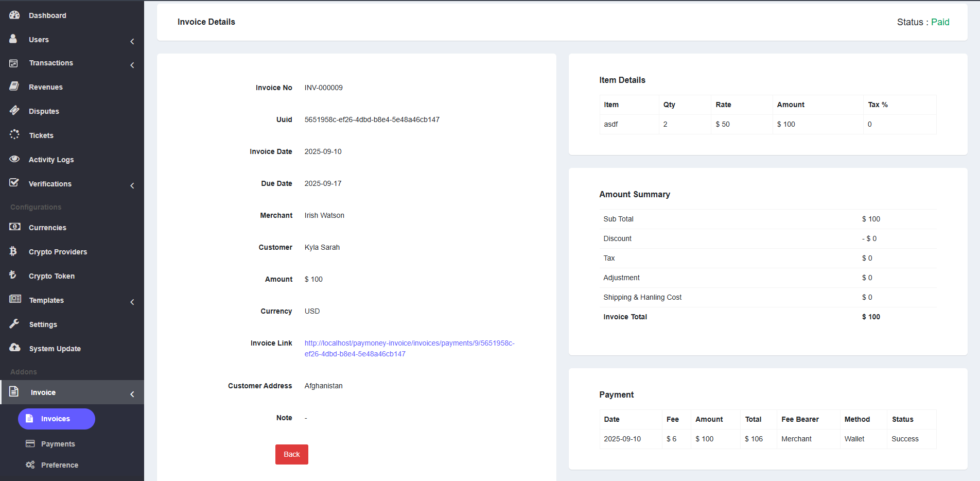Viewport: 980px width, 481px height.
Task: Open the Preference submenu item
Action: (x=59, y=465)
